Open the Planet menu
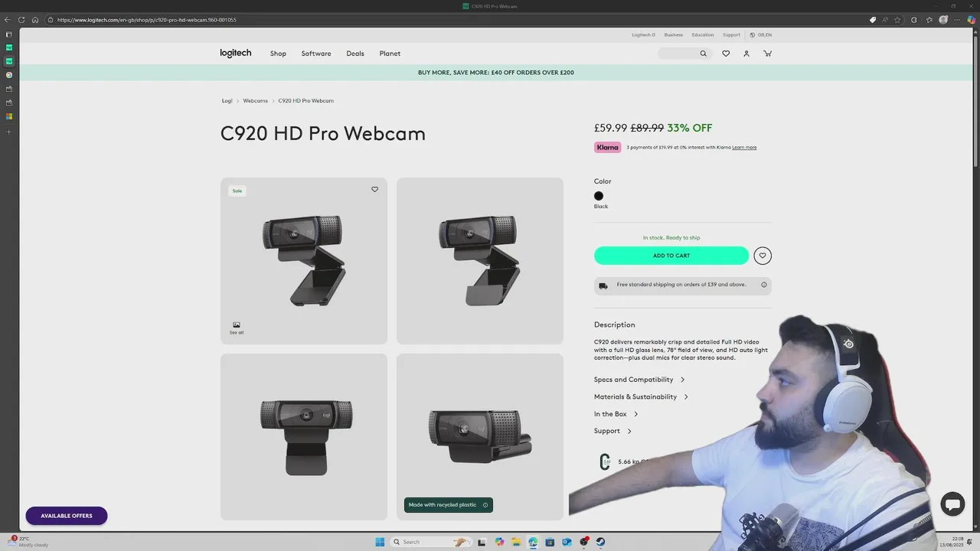The image size is (980, 551). [x=390, y=54]
